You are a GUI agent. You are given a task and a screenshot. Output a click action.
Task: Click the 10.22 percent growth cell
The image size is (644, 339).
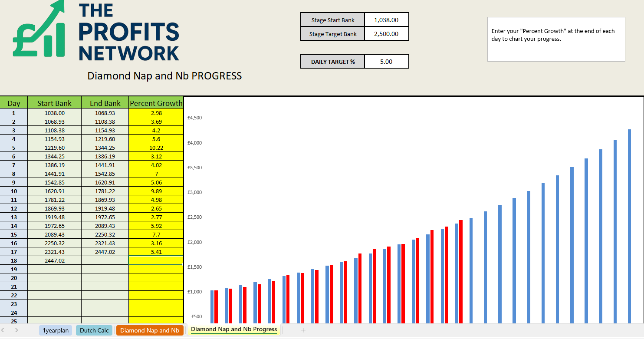[x=156, y=148]
